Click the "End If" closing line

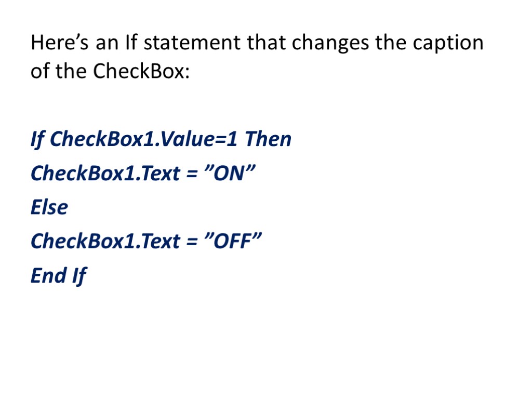58,275
